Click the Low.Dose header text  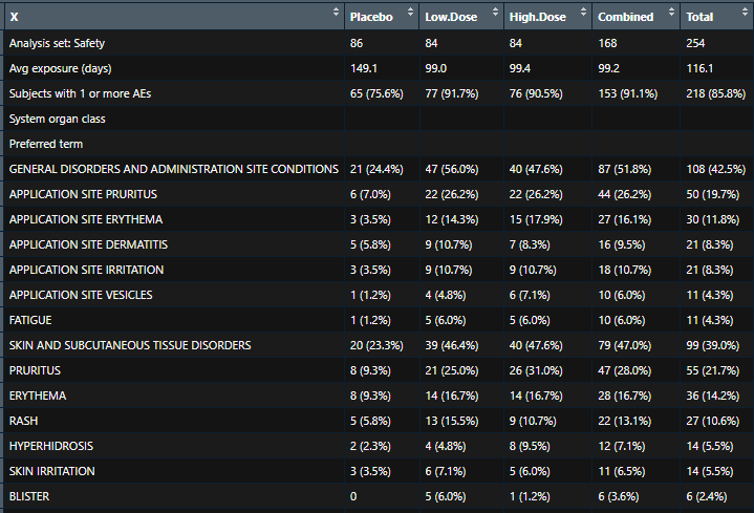point(447,16)
